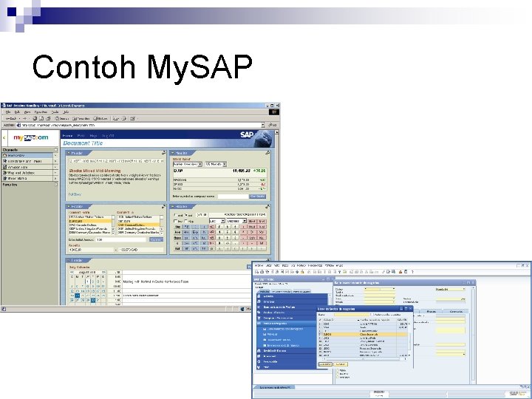The width and height of the screenshot is (532, 399).
Task: Click the Refresh icon in the IE toolbar
Action: click(x=41, y=118)
